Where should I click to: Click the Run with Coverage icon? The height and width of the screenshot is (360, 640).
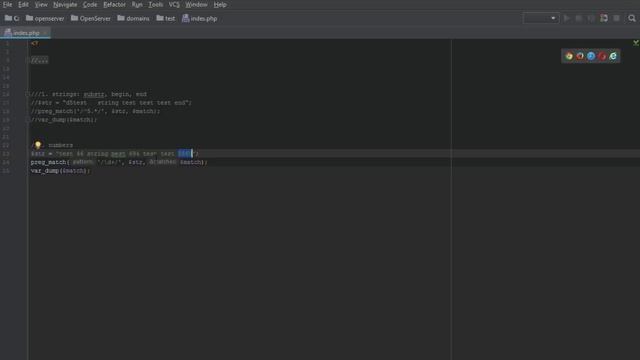[591, 18]
